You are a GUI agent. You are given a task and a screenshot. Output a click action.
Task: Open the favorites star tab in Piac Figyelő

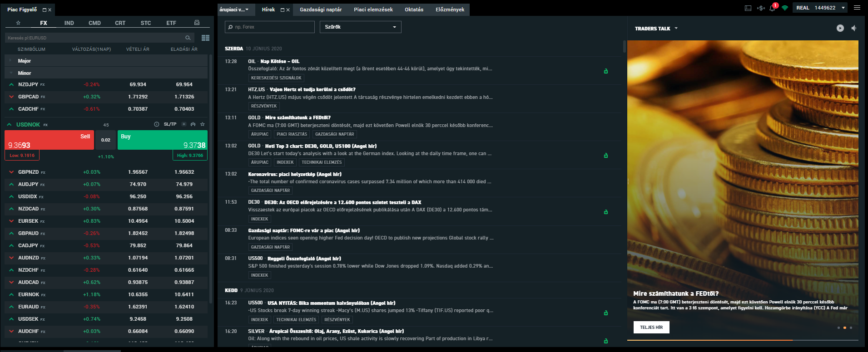(x=18, y=23)
